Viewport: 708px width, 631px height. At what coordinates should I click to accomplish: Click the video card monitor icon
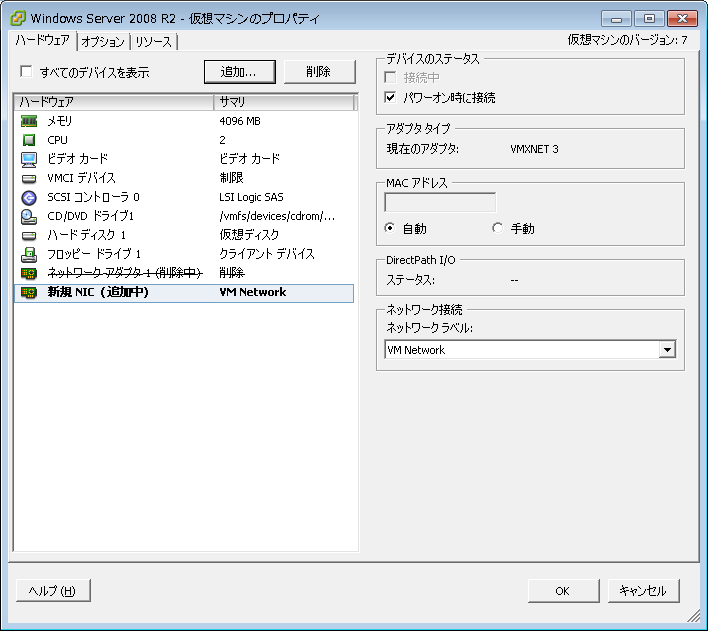pos(29,159)
